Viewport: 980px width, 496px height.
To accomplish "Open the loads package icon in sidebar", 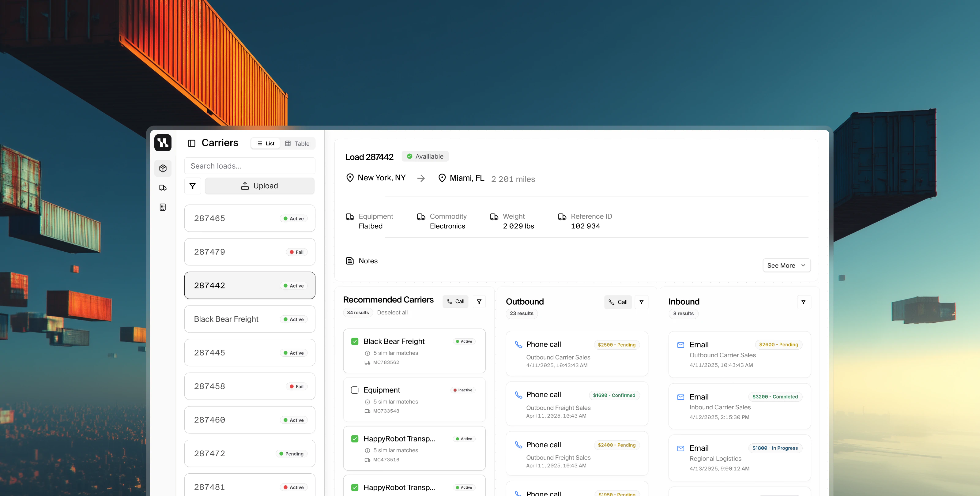I will pyautogui.click(x=163, y=168).
